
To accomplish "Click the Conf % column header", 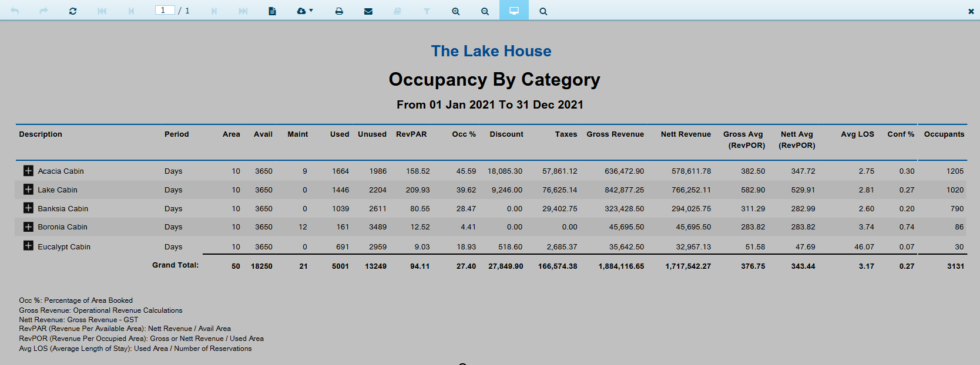I will pyautogui.click(x=901, y=134).
